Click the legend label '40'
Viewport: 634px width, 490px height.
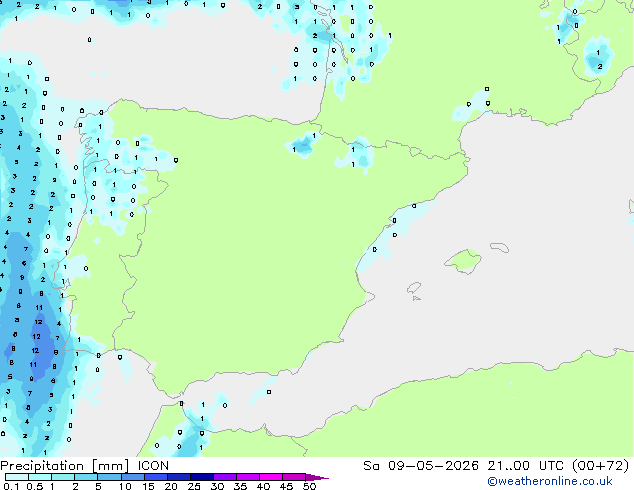click(x=263, y=486)
